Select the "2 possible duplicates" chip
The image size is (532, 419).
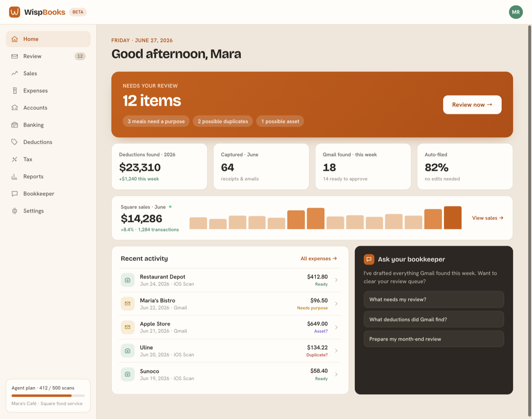(x=223, y=121)
